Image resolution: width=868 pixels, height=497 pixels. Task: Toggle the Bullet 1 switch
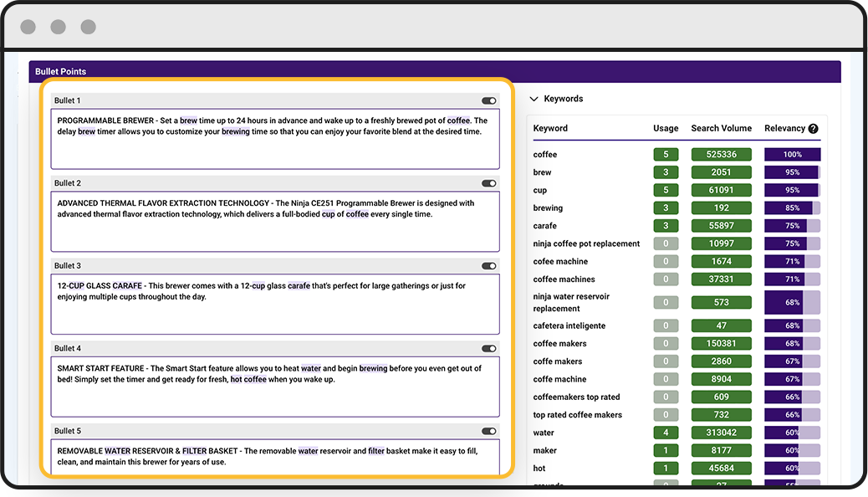pyautogui.click(x=488, y=100)
